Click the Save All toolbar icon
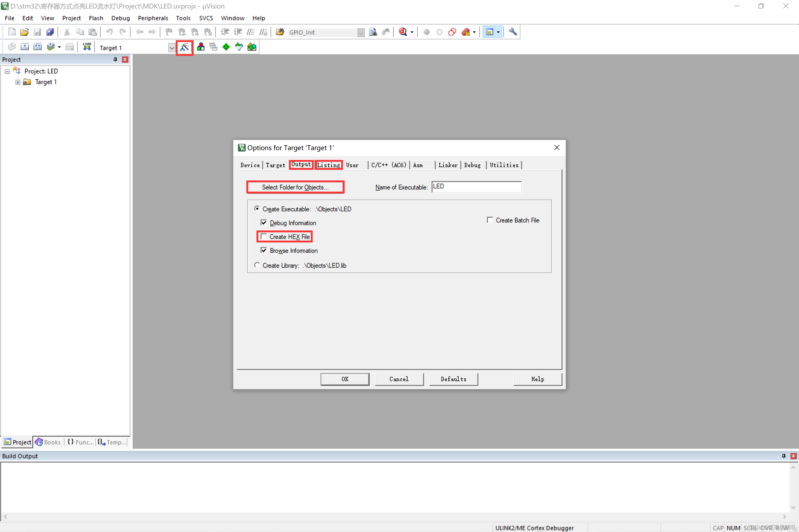 tap(50, 32)
